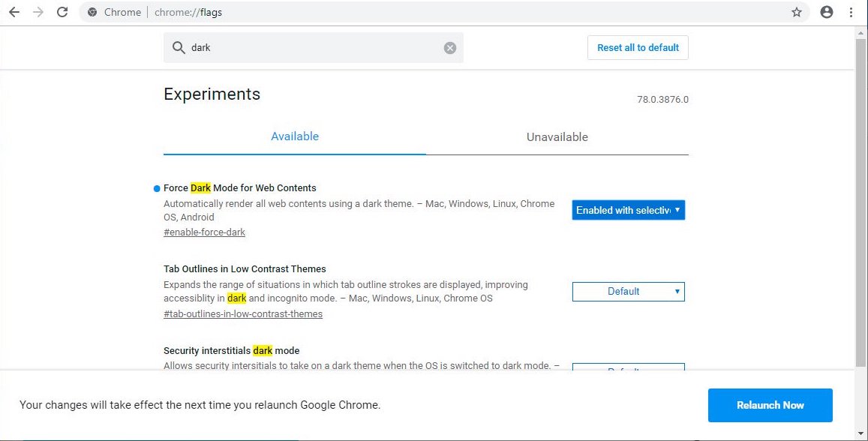Follow the #tab-outlines-in-low-contrast-themes link
The height and width of the screenshot is (441, 868).
(x=243, y=313)
